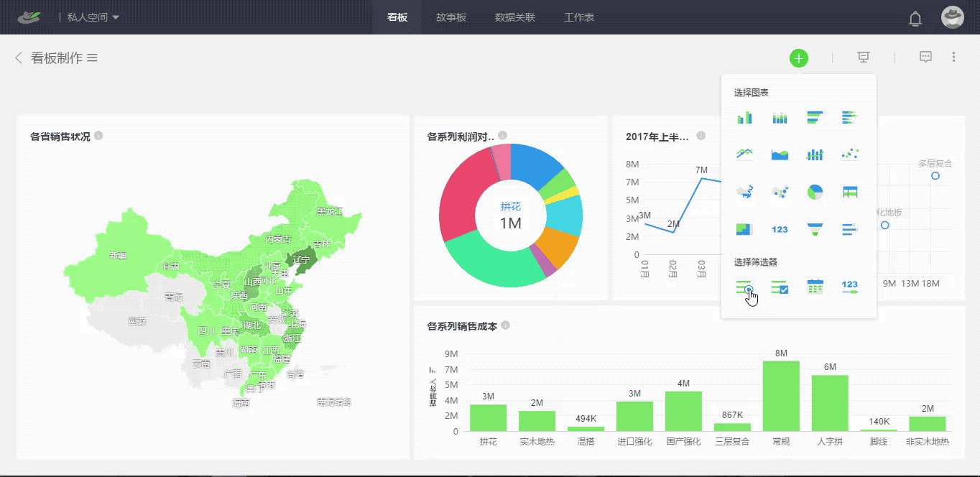Add a numeric range filter
This screenshot has height=477, width=980.
point(849,287)
